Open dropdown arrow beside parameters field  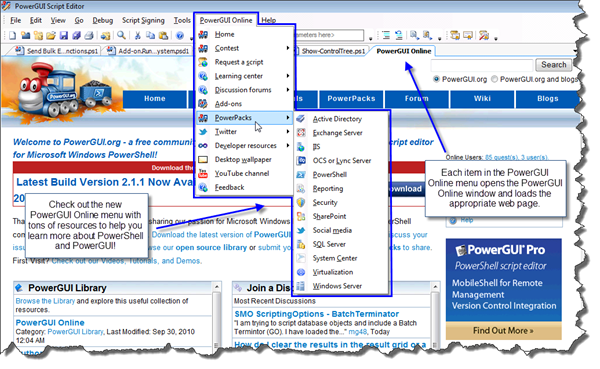pos(370,38)
